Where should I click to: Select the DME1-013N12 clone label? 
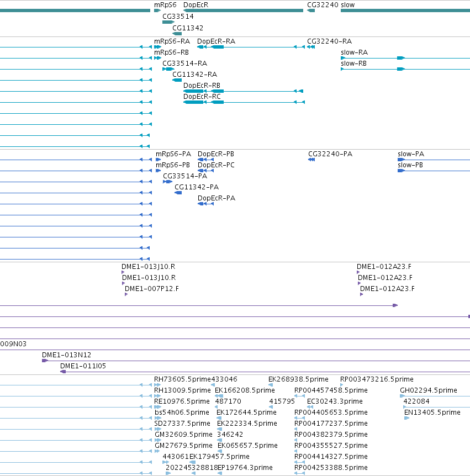[x=66, y=355]
